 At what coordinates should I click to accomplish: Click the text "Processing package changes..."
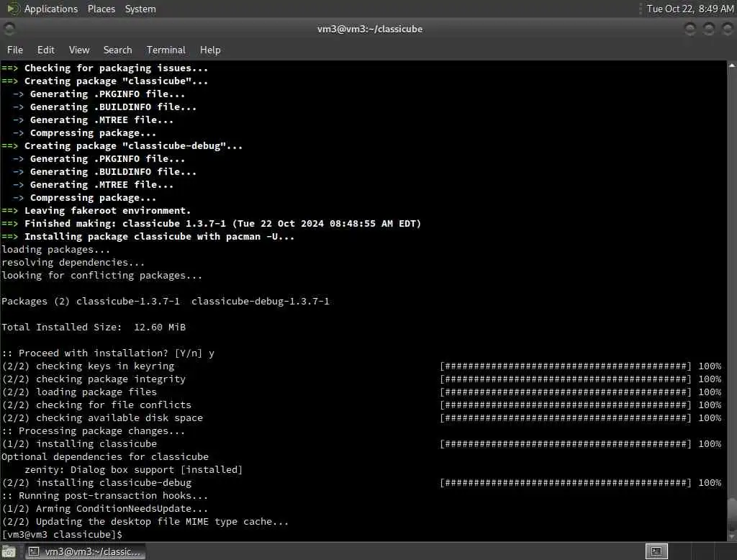pyautogui.click(x=102, y=431)
